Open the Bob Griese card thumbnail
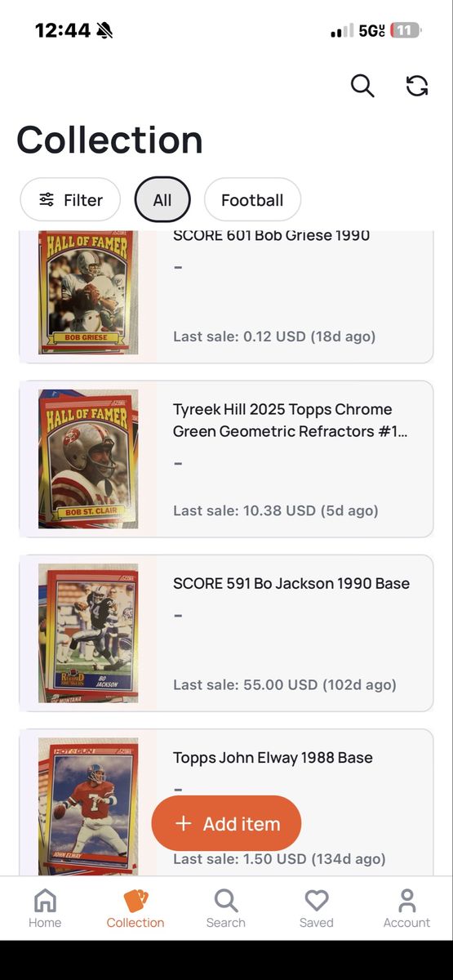Image resolution: width=453 pixels, height=980 pixels. tap(88, 292)
